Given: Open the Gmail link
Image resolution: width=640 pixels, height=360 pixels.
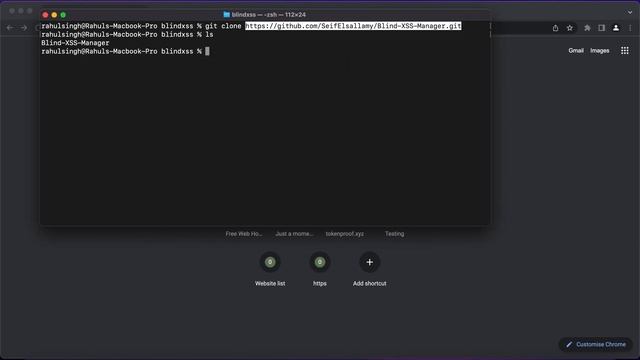Looking at the screenshot, I should click(x=576, y=51).
